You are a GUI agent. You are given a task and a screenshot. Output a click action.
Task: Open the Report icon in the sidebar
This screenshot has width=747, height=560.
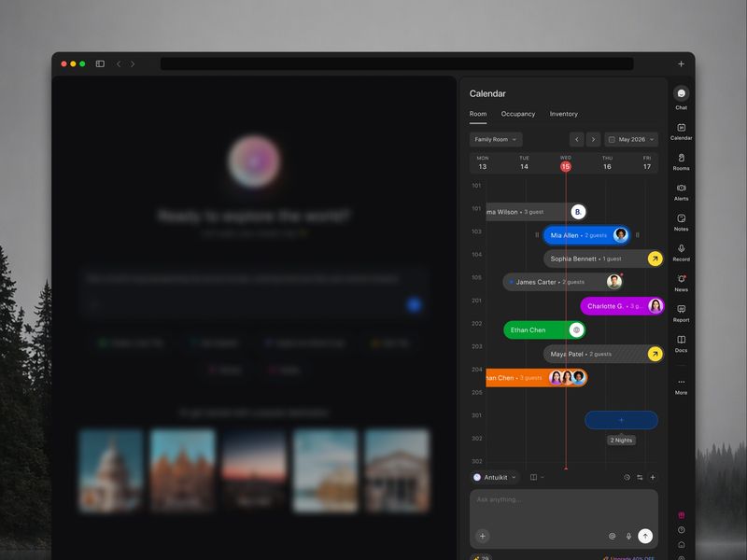(681, 311)
